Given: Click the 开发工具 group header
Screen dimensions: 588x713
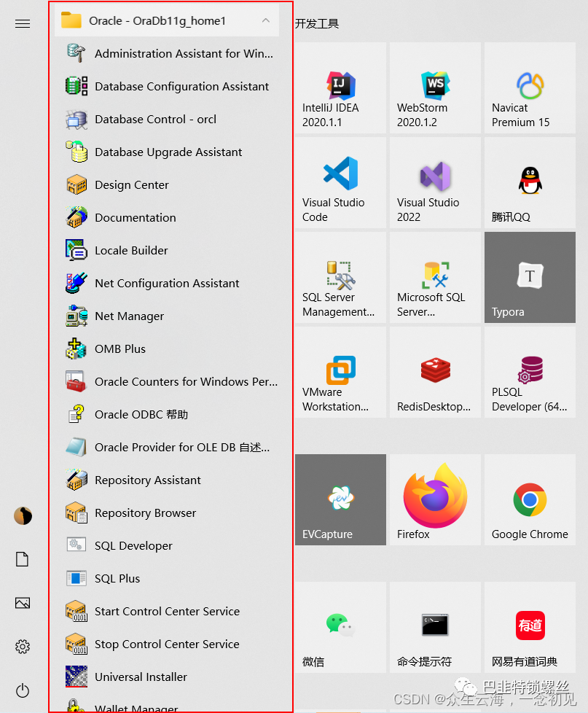Looking at the screenshot, I should pyautogui.click(x=317, y=23).
